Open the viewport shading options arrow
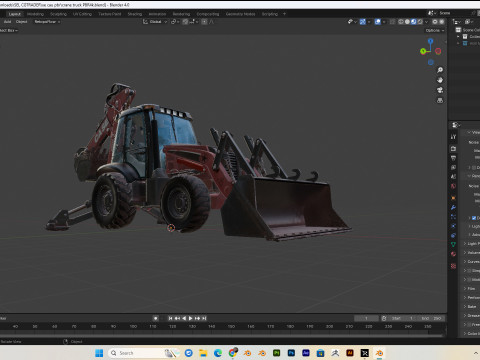Screen dimensions: 480x360 [426, 22]
